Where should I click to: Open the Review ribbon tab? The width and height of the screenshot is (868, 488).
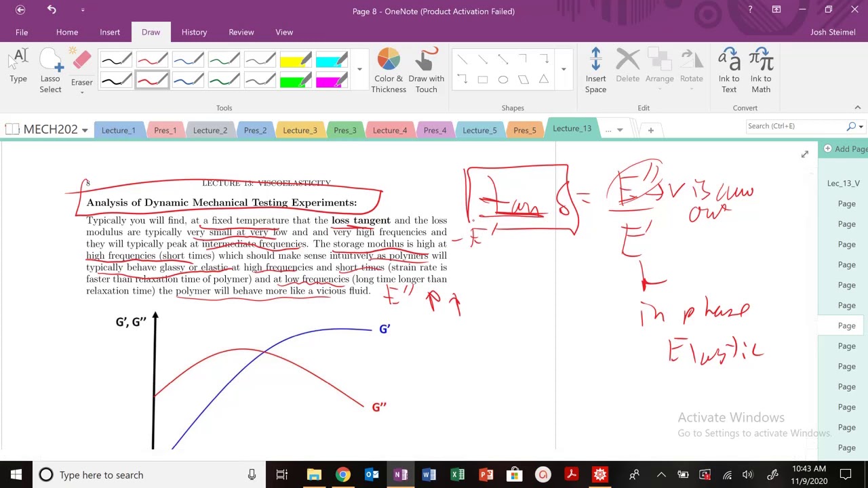[x=241, y=32]
